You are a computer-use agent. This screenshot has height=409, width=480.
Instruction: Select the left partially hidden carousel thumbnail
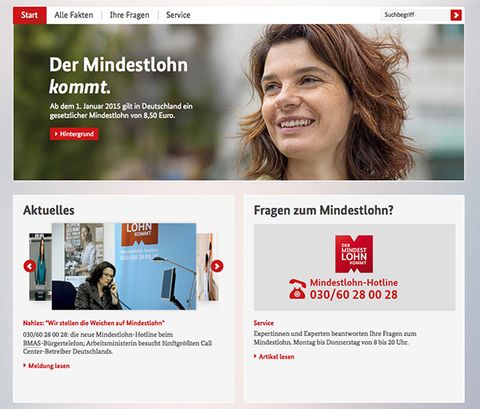(x=40, y=267)
